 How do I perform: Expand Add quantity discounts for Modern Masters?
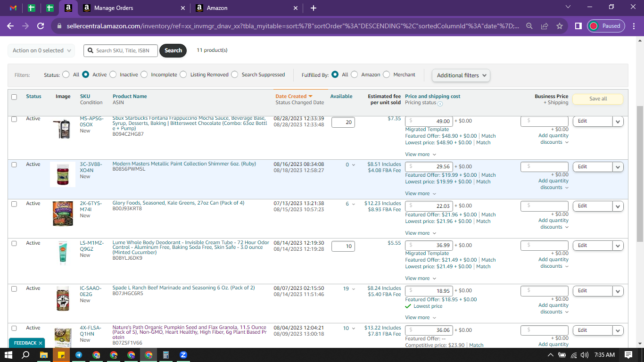553,184
